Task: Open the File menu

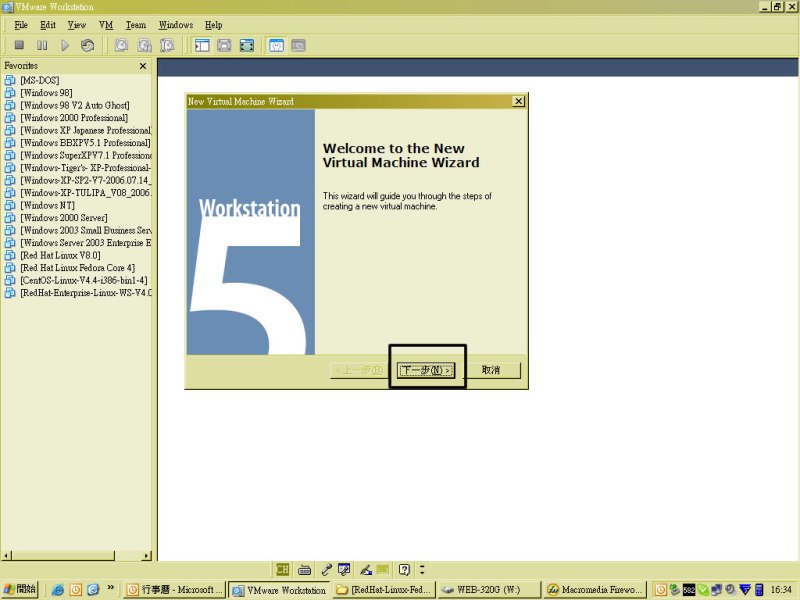Action: tap(21, 25)
